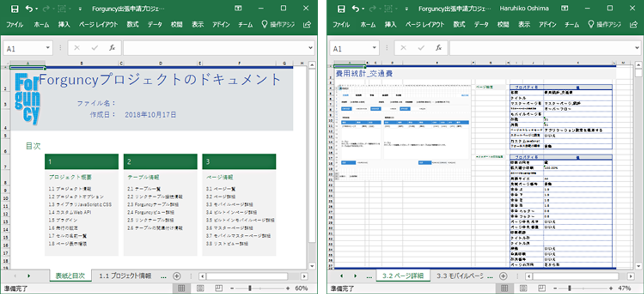Adjust magnification with the zoom slider

click(x=251, y=288)
